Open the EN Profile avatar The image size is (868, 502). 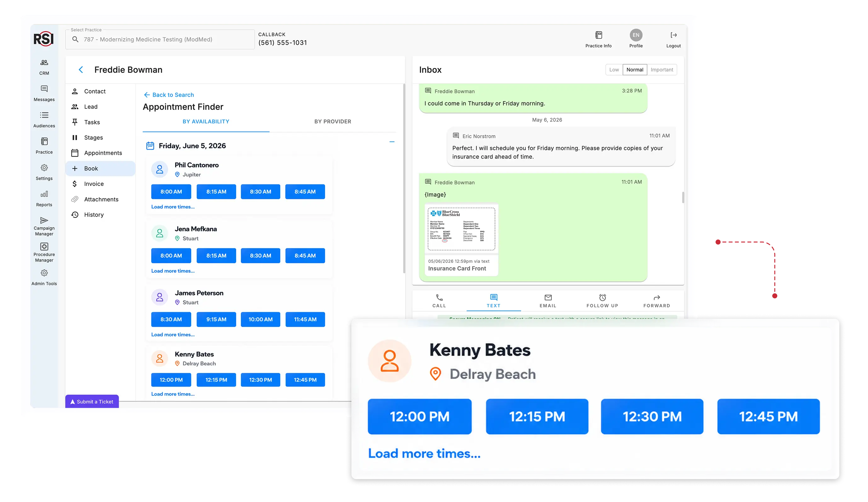coord(636,35)
